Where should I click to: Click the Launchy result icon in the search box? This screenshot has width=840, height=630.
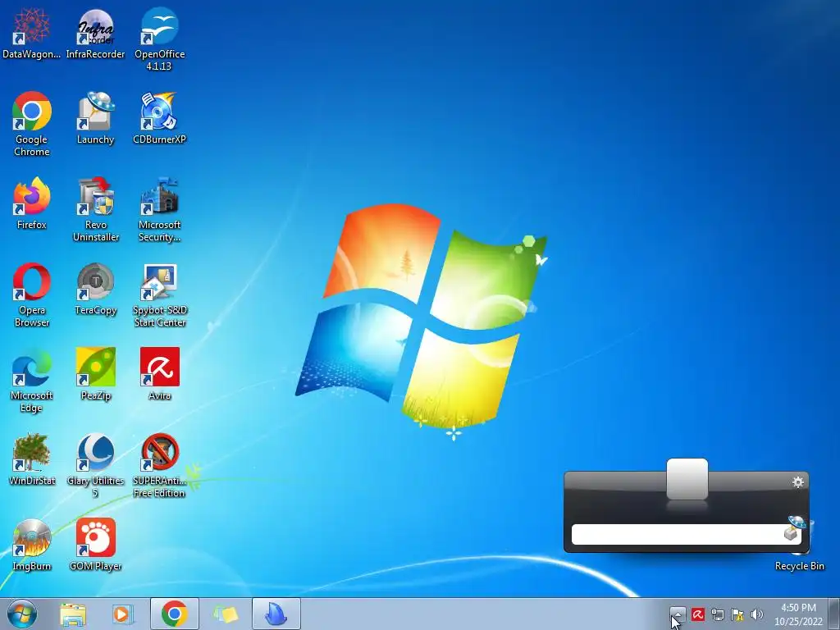pyautogui.click(x=794, y=529)
